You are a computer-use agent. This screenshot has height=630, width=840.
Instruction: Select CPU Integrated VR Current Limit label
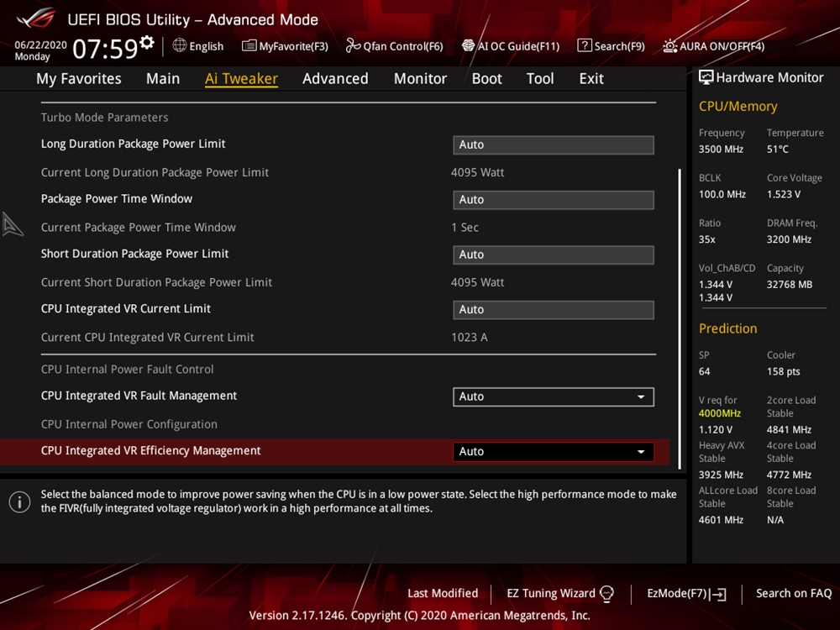coord(126,308)
